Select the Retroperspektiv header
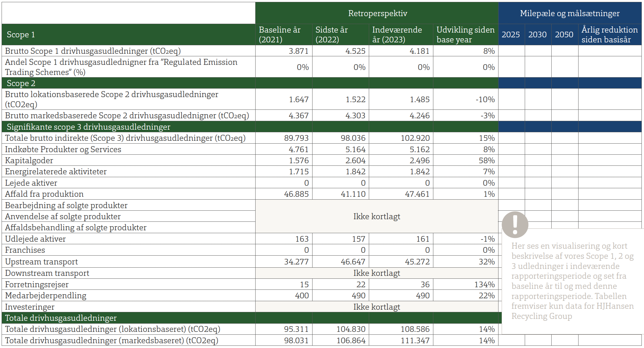644x348 pixels. pos(377,13)
